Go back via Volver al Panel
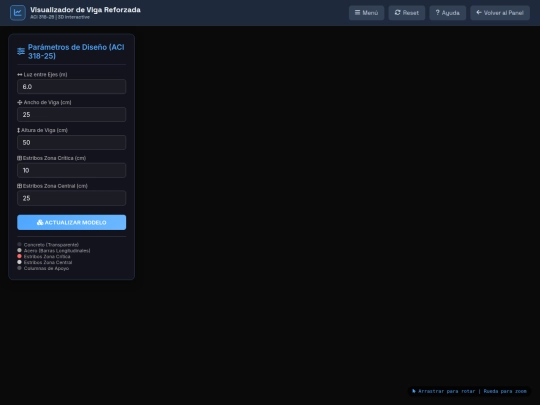540x405 pixels. coord(500,13)
